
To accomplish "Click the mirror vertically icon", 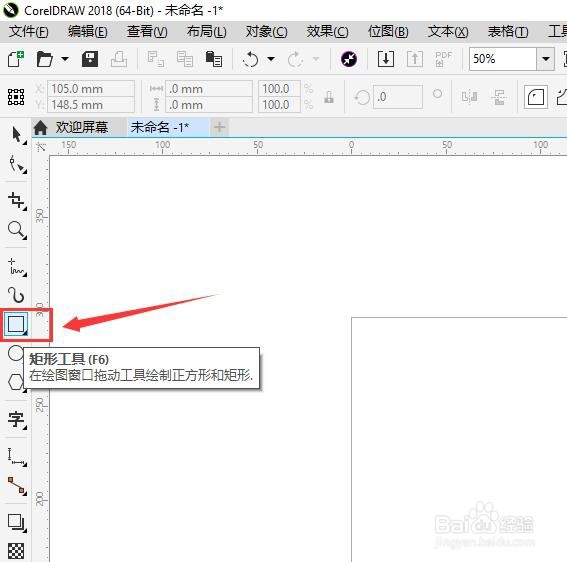I will [499, 97].
